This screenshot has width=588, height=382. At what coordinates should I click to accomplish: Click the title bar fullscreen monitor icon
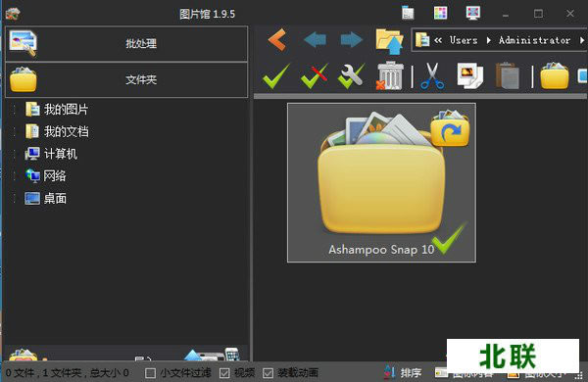pos(473,13)
